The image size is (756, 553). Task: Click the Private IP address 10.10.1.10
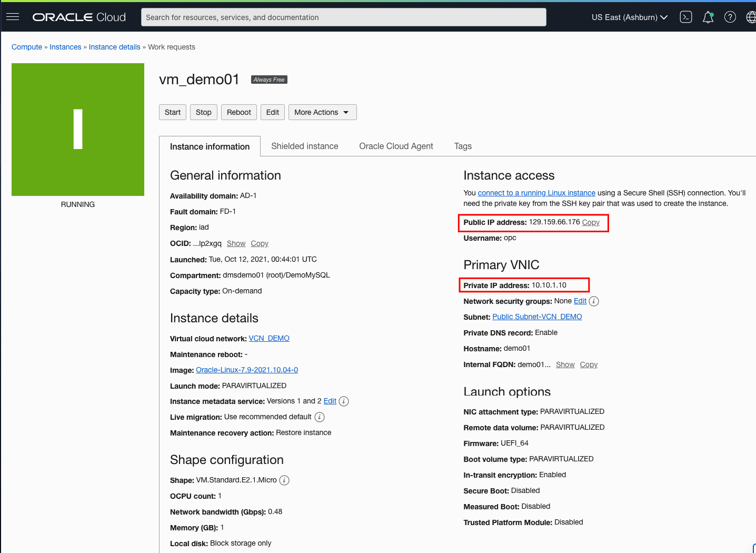click(x=549, y=285)
